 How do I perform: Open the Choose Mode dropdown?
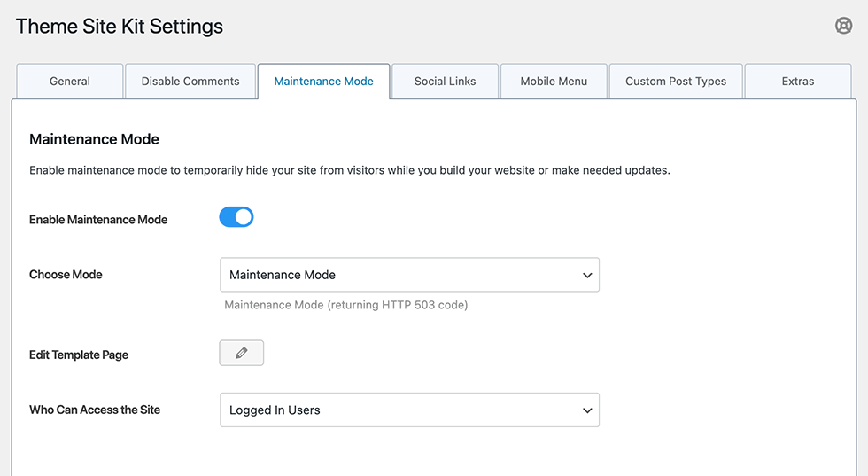pos(409,275)
